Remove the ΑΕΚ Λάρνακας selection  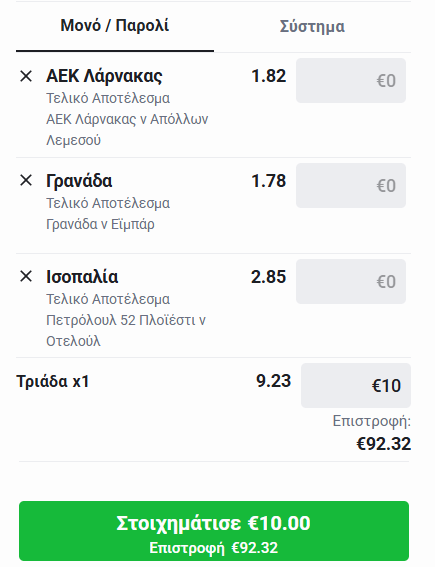(x=26, y=76)
